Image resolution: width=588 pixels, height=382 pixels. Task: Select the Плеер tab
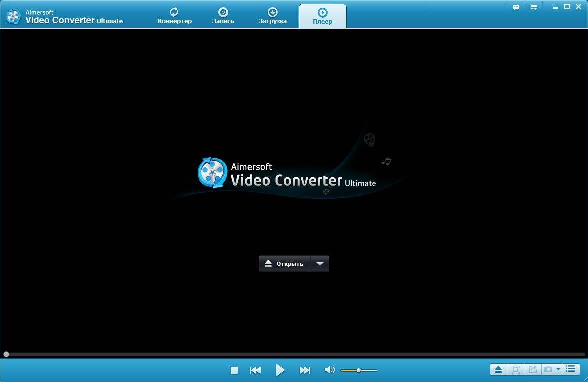pos(323,16)
